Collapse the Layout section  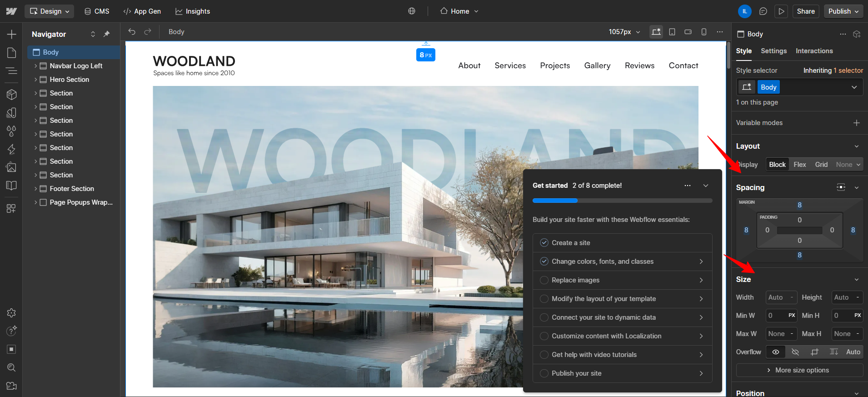coord(857,146)
